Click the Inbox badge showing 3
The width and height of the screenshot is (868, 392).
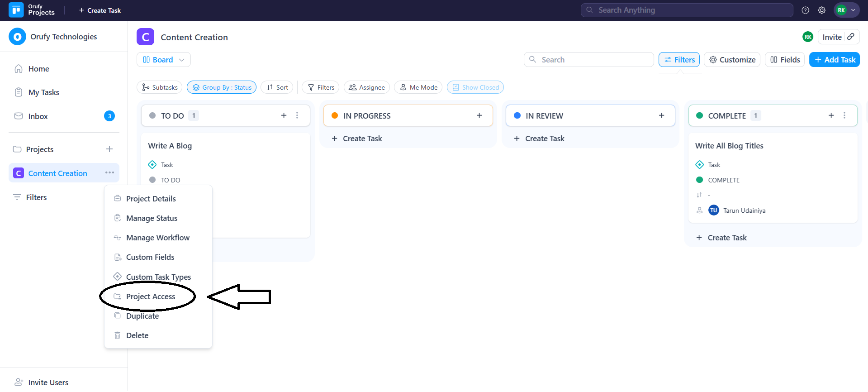point(109,116)
